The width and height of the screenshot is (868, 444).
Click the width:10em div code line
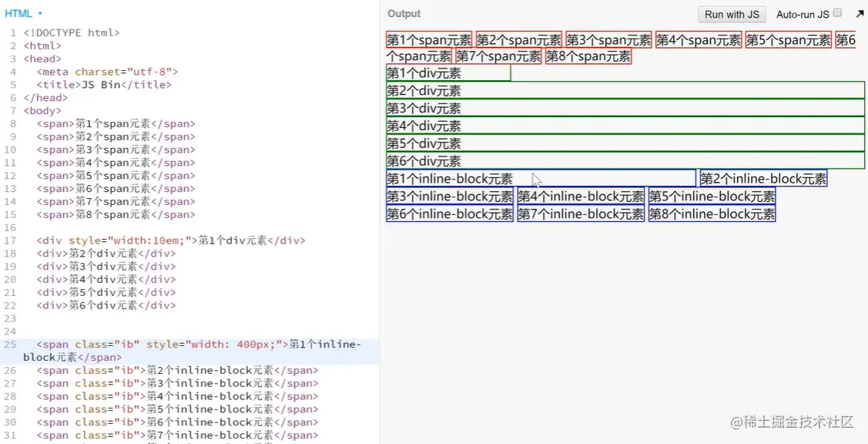pyautogui.click(x=171, y=240)
